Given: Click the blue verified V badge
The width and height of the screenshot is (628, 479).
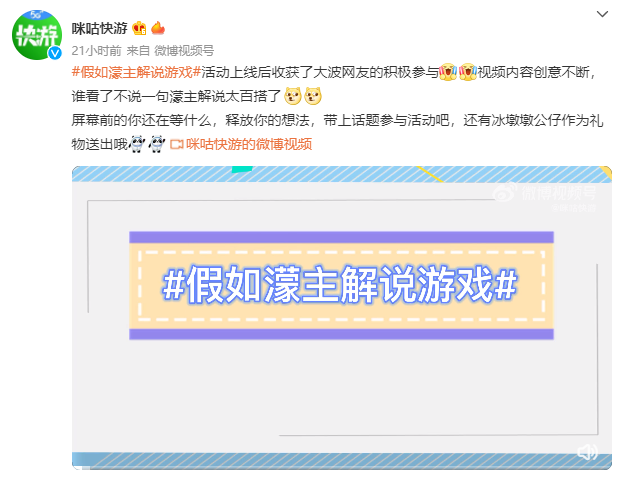Looking at the screenshot, I should tap(55, 53).
